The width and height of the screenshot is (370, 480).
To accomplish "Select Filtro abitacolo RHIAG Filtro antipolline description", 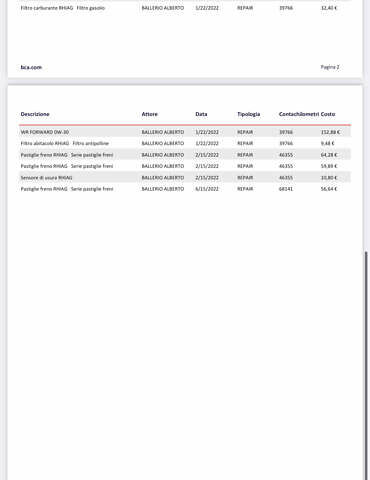I will pos(65,143).
